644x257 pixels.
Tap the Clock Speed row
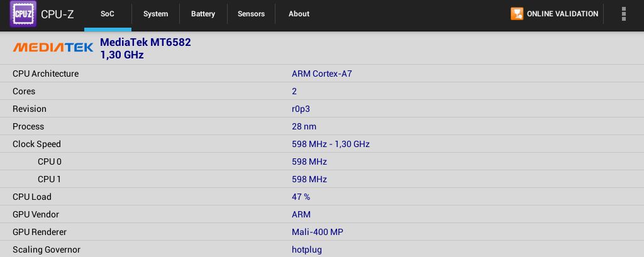(322, 144)
